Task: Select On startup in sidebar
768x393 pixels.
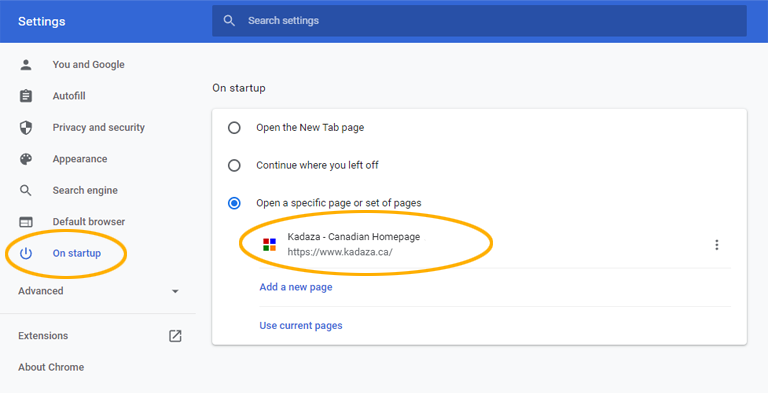Action: [77, 253]
